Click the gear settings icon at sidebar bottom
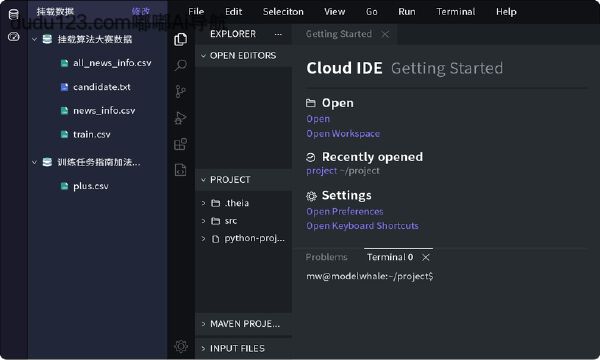This screenshot has height=360, width=600. (x=181, y=346)
